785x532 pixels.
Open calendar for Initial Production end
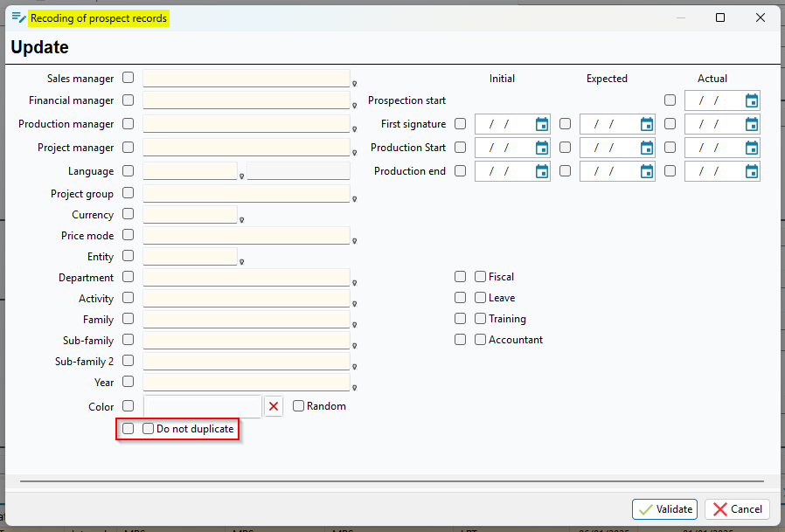point(541,171)
